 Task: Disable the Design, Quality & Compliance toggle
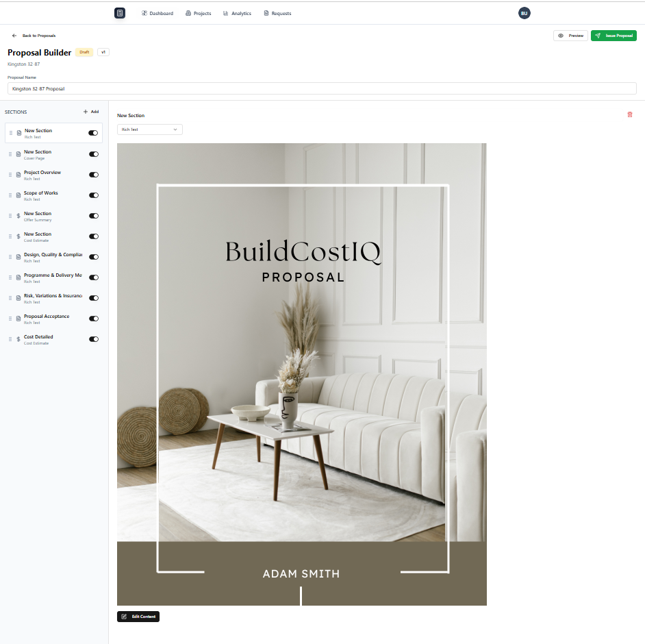[x=94, y=257]
